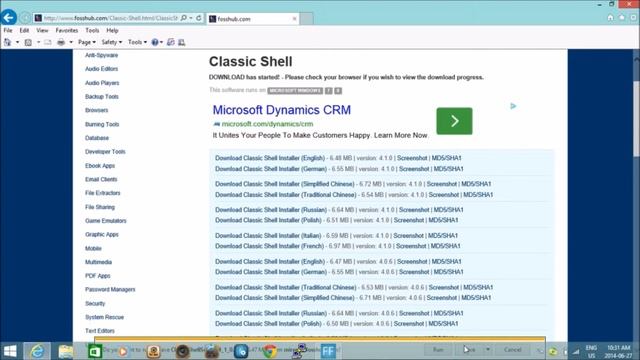Open the Tools menu in menu bar

click(92, 31)
